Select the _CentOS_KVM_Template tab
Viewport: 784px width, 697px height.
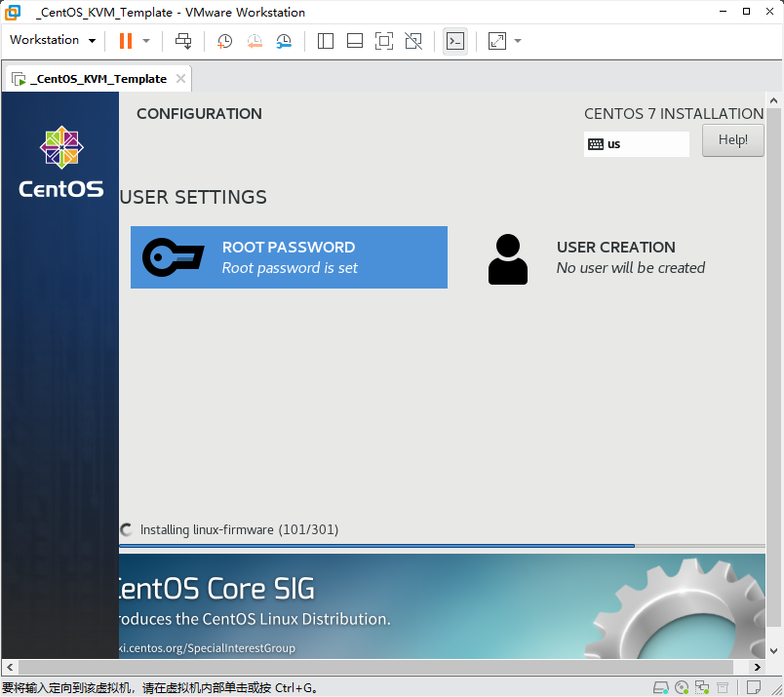[98, 79]
